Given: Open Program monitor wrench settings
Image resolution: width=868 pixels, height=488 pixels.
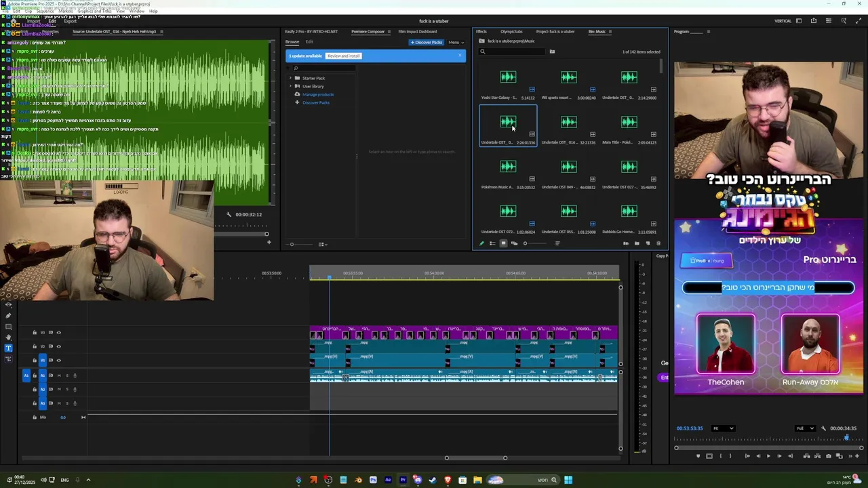Looking at the screenshot, I should [x=823, y=428].
